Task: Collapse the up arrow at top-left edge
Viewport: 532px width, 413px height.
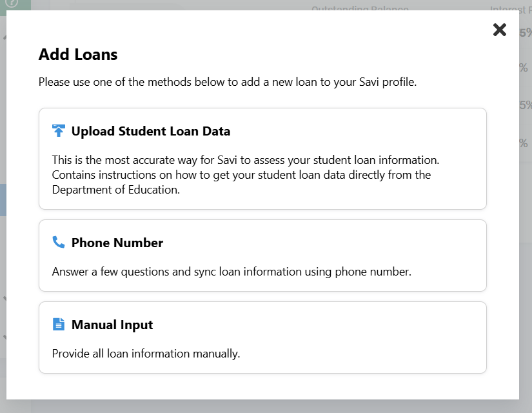Action: [x=4, y=37]
